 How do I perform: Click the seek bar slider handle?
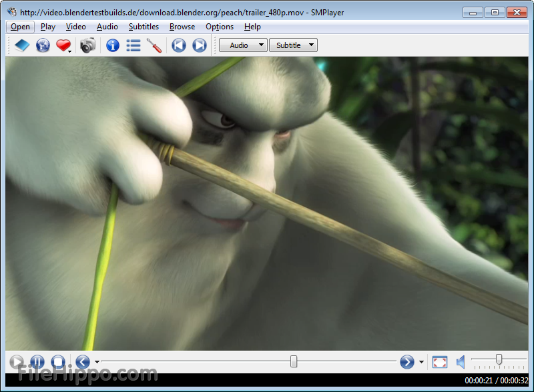tap(294, 361)
